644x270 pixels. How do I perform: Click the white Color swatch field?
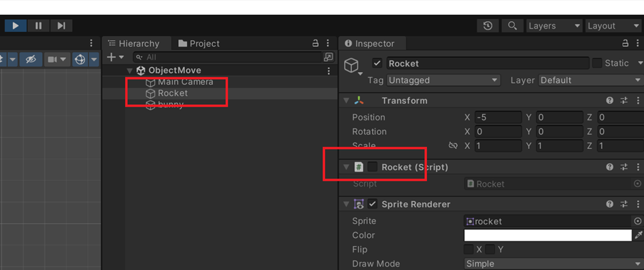[548, 235]
